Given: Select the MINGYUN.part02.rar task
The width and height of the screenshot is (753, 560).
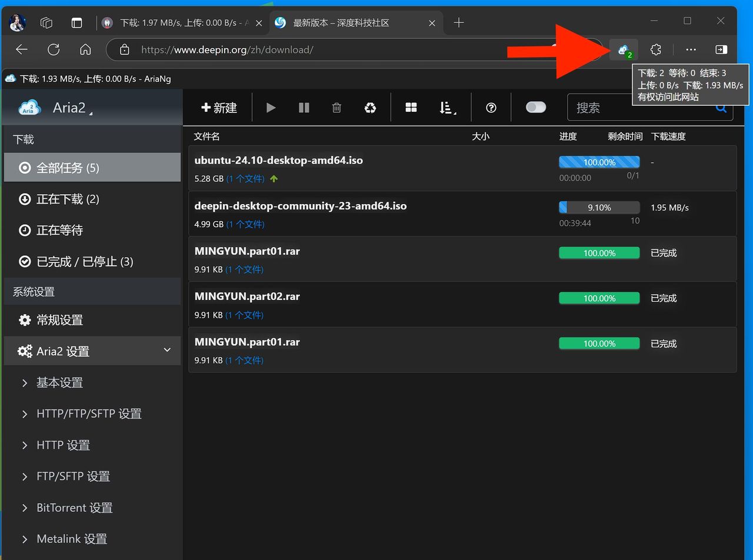Looking at the screenshot, I should pos(462,304).
